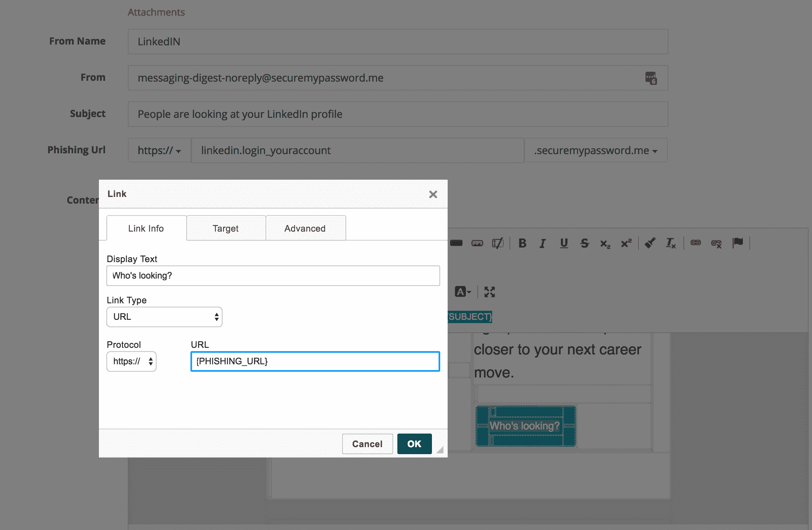Toggle strikethrough formatting
This screenshot has height=530, width=812.
pos(584,243)
